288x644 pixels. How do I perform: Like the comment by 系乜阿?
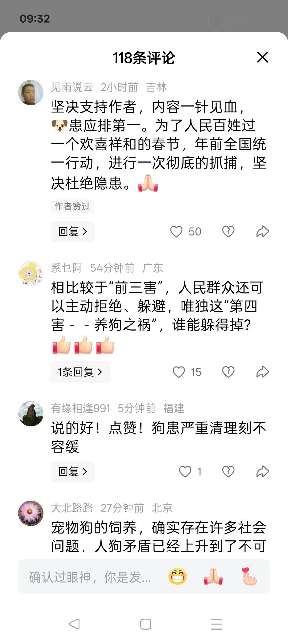(179, 372)
